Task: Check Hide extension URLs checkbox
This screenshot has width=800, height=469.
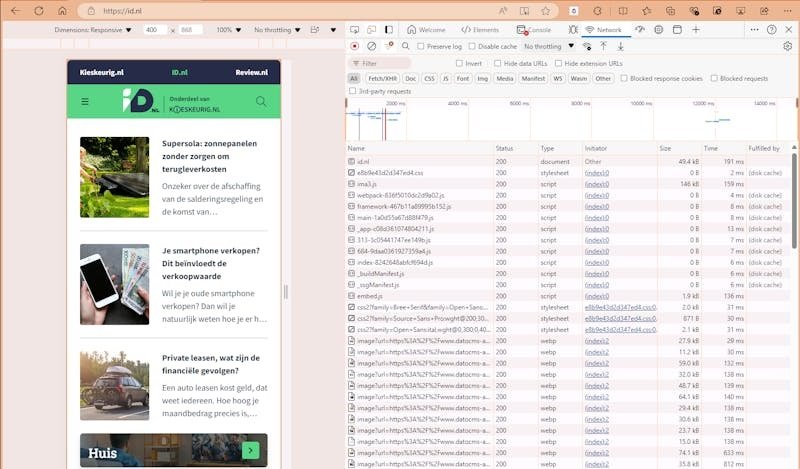Action: tap(558, 63)
